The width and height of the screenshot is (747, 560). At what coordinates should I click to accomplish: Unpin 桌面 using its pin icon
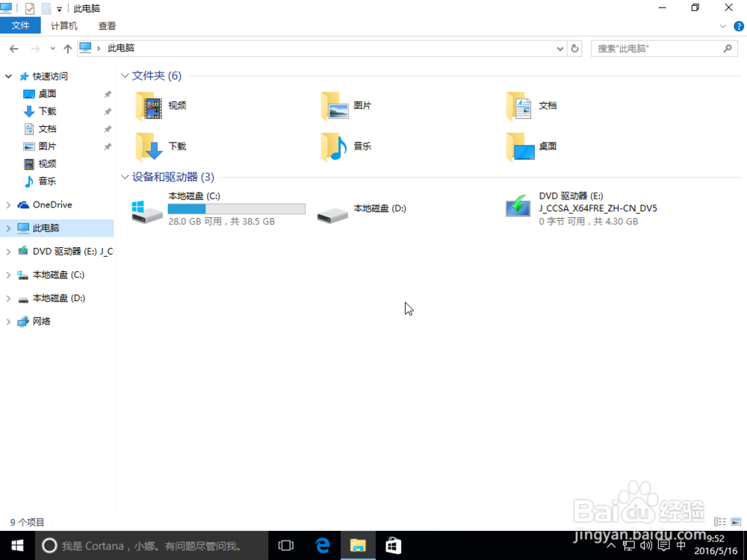[108, 94]
